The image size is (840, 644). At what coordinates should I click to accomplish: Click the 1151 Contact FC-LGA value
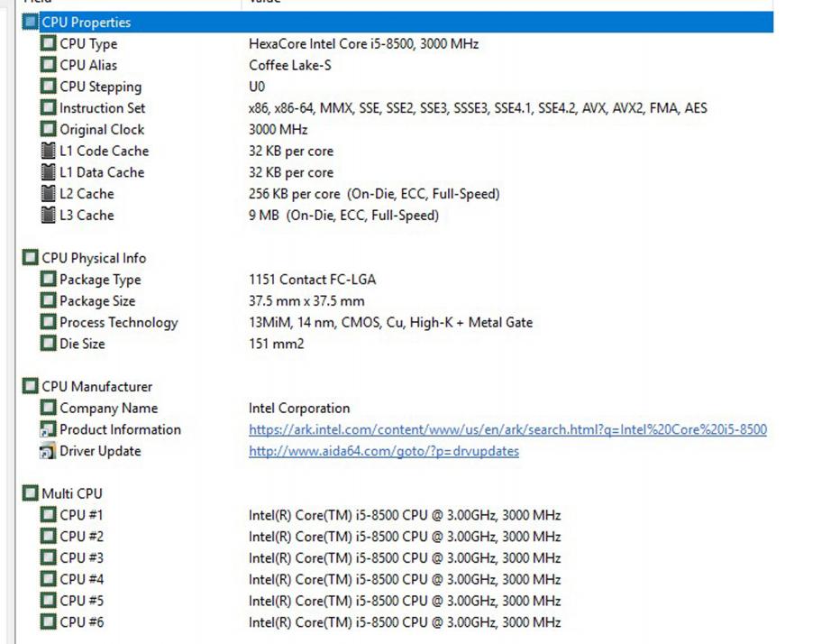point(312,280)
